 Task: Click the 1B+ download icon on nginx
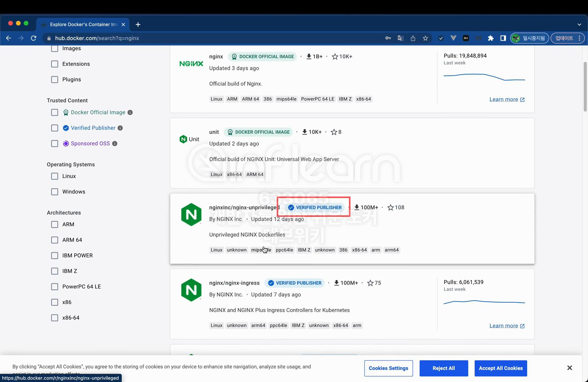point(309,57)
